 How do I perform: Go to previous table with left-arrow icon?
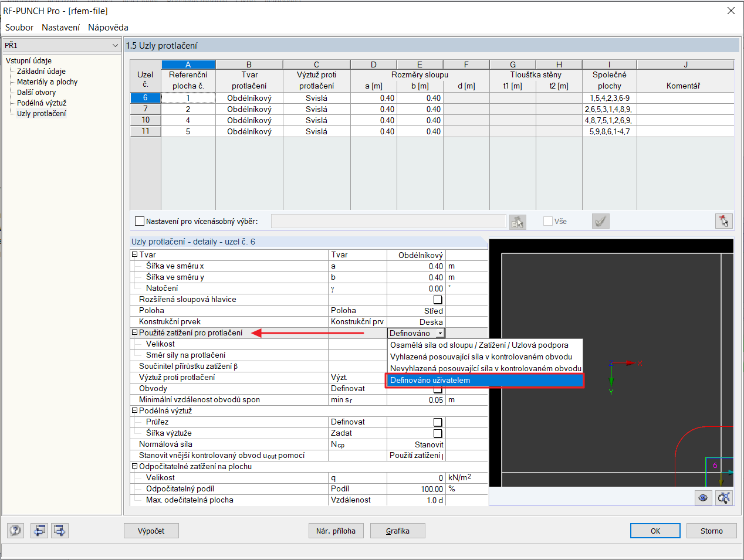tap(39, 531)
